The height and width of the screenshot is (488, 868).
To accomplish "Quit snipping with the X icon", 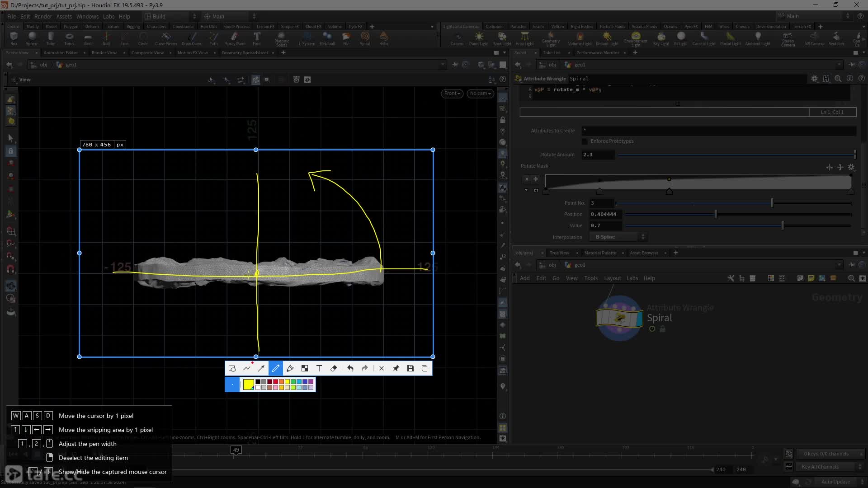I will pos(382,368).
